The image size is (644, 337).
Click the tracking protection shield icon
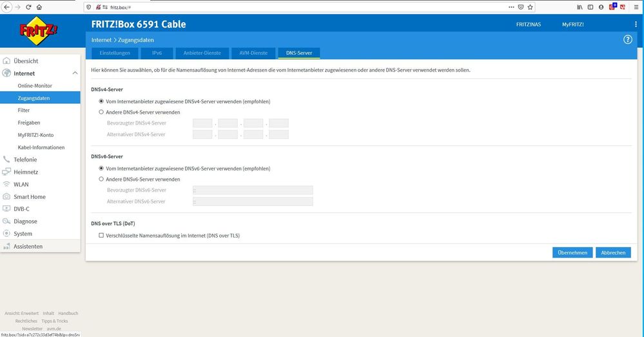pyautogui.click(x=89, y=7)
